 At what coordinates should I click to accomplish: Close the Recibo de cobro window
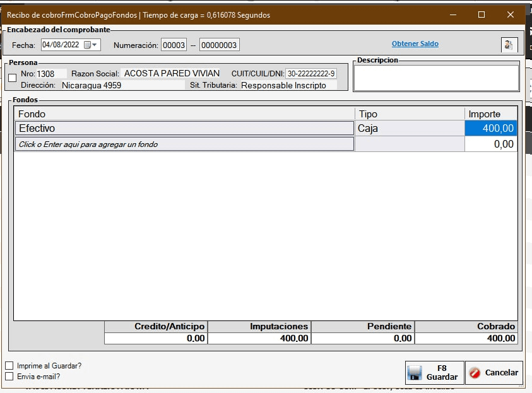(511, 15)
